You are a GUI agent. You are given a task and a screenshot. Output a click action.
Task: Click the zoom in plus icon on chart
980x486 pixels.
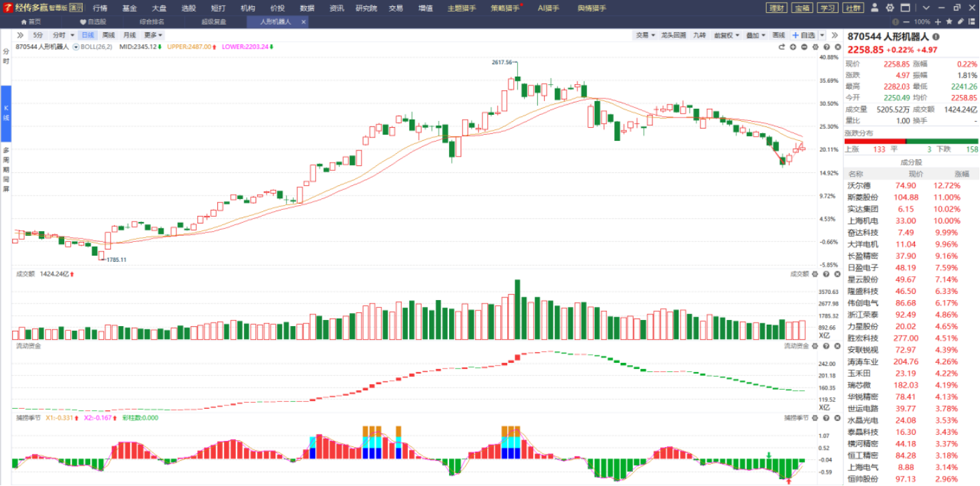tap(793, 47)
